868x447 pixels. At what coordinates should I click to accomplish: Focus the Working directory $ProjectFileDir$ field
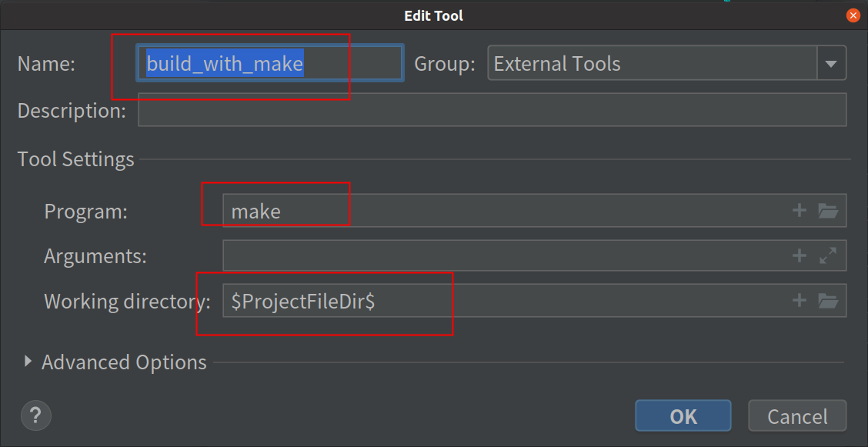tap(534, 300)
